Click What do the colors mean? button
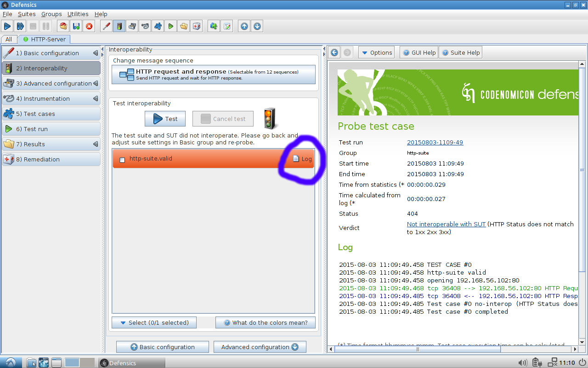The height and width of the screenshot is (368, 588). [x=266, y=322]
